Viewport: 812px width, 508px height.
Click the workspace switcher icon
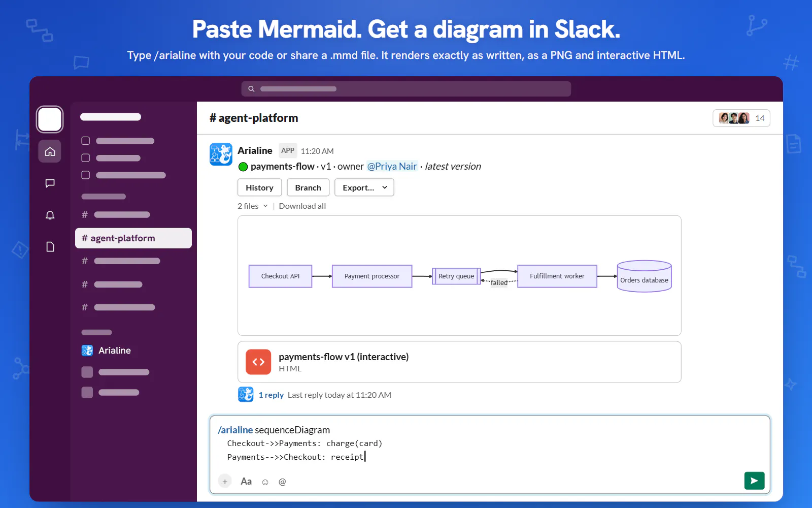click(x=50, y=119)
